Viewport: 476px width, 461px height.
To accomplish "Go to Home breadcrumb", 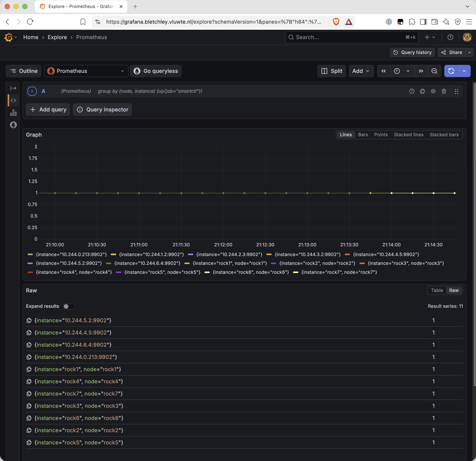I will [x=31, y=37].
